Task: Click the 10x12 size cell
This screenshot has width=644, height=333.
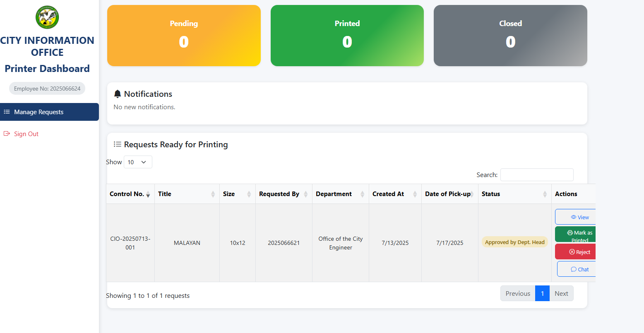Action: coord(238,243)
